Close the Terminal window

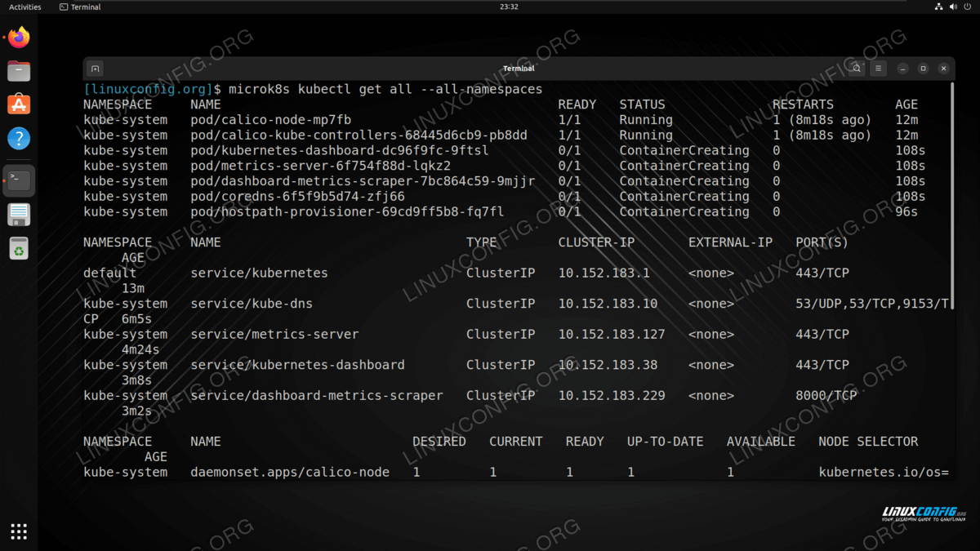tap(944, 69)
